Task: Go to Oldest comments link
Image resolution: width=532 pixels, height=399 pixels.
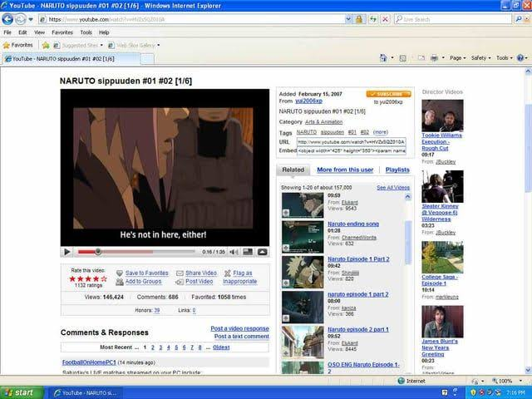Action: click(221, 347)
